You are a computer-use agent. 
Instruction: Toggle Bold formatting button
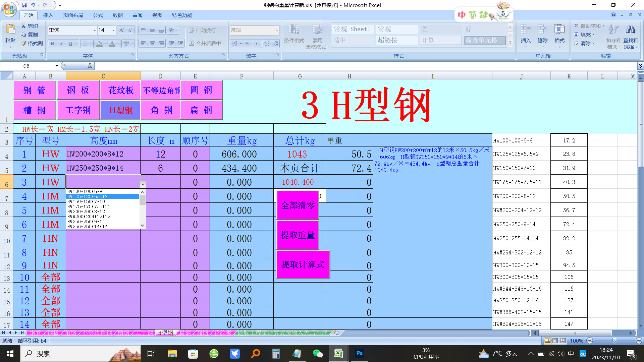click(x=52, y=44)
